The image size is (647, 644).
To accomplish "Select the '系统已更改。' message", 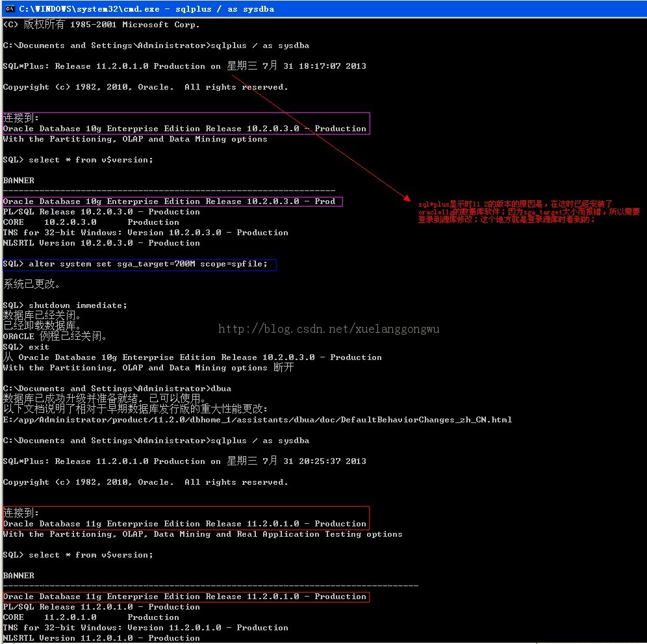I will pyautogui.click(x=32, y=284).
